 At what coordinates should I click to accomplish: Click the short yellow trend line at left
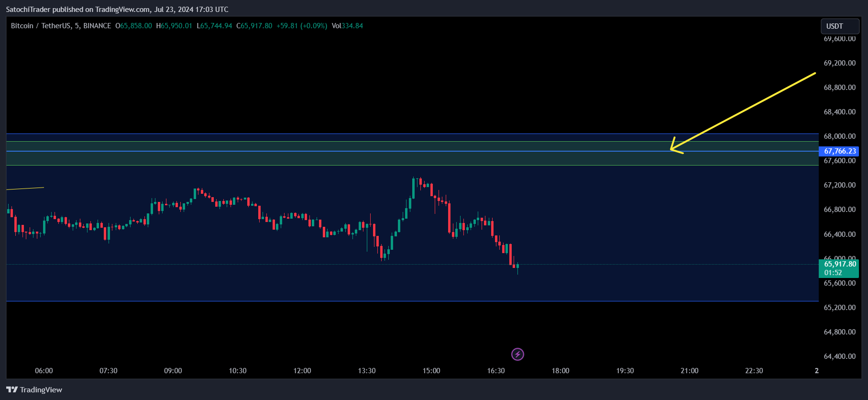coord(25,189)
